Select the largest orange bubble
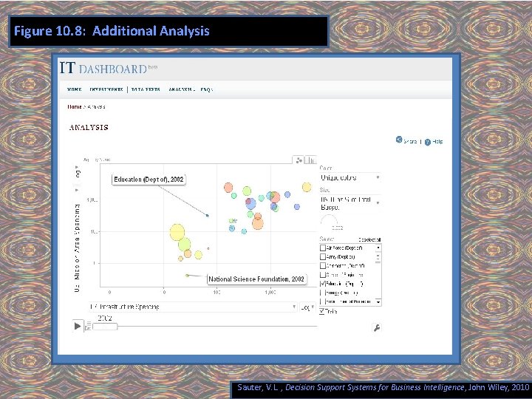 tap(258, 224)
